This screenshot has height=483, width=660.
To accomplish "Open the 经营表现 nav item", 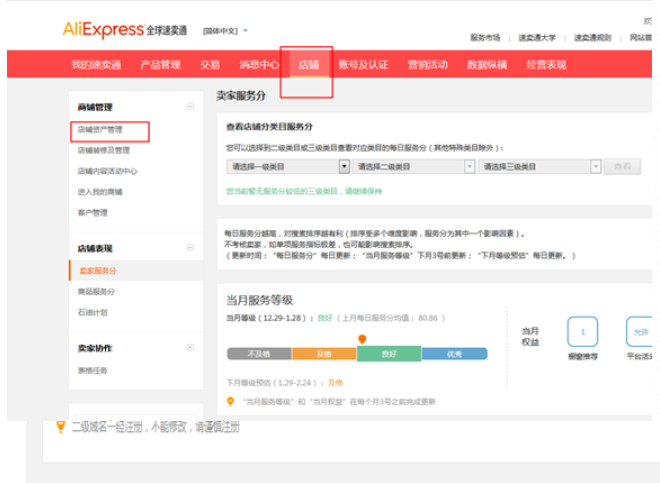I will [x=546, y=64].
